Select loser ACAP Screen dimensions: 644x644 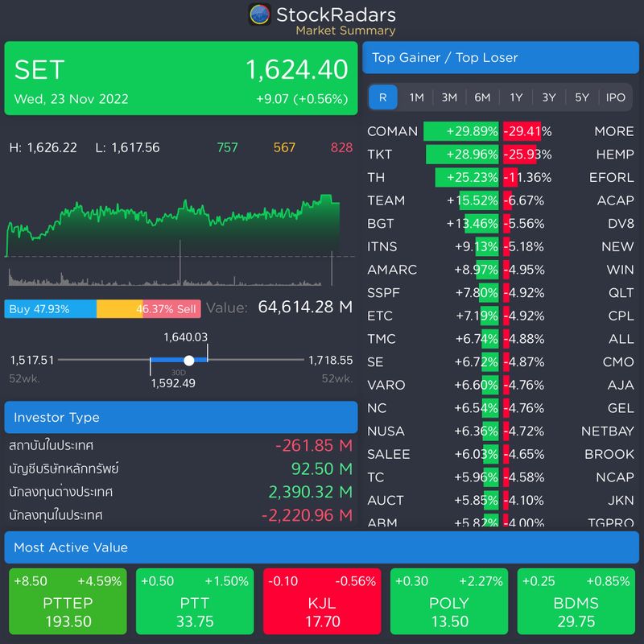[615, 200]
